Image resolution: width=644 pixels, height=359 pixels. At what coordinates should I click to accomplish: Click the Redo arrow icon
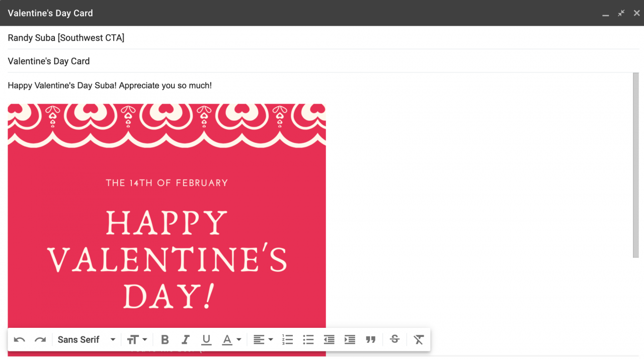tap(40, 340)
